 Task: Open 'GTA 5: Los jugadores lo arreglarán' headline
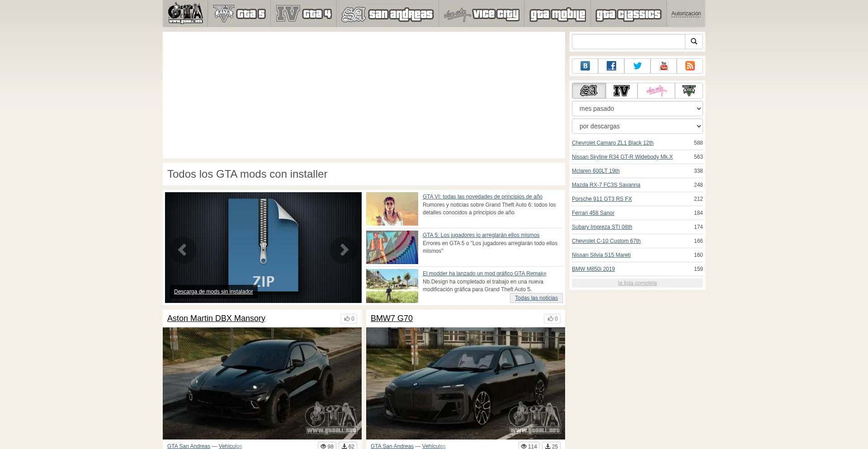pyautogui.click(x=481, y=235)
